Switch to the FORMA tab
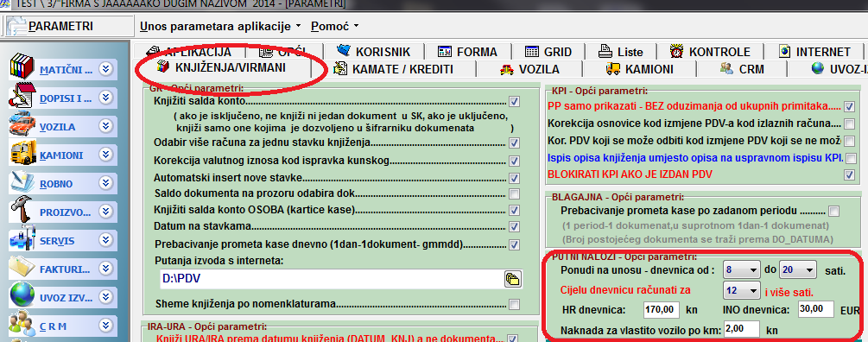The width and height of the screenshot is (868, 342). point(468,52)
